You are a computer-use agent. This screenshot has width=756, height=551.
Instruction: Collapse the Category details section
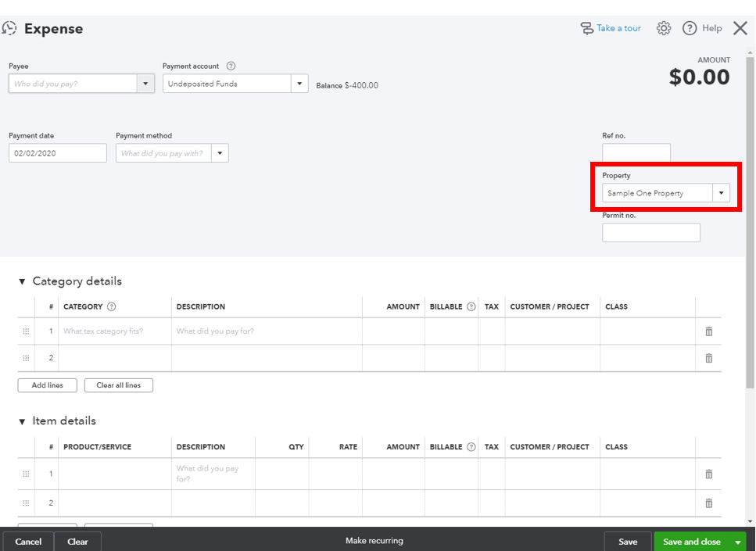pyautogui.click(x=22, y=281)
